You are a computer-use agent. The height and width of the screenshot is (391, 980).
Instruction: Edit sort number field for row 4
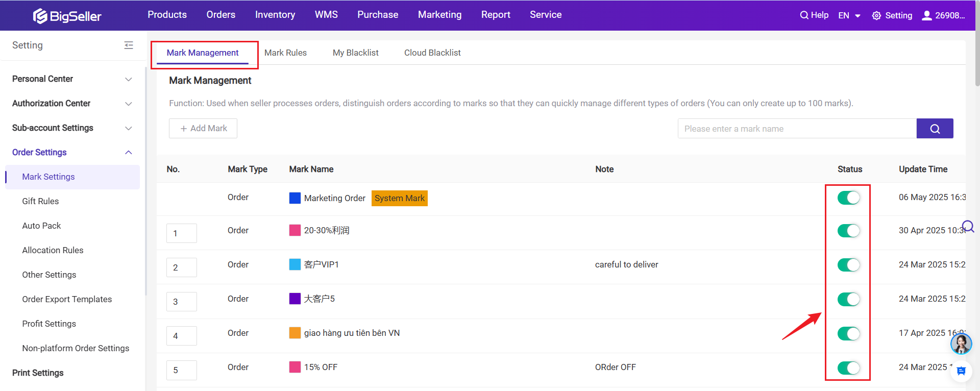pos(182,336)
